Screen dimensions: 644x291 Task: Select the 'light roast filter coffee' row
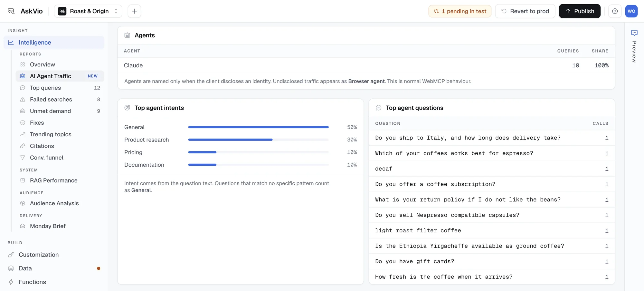point(492,231)
